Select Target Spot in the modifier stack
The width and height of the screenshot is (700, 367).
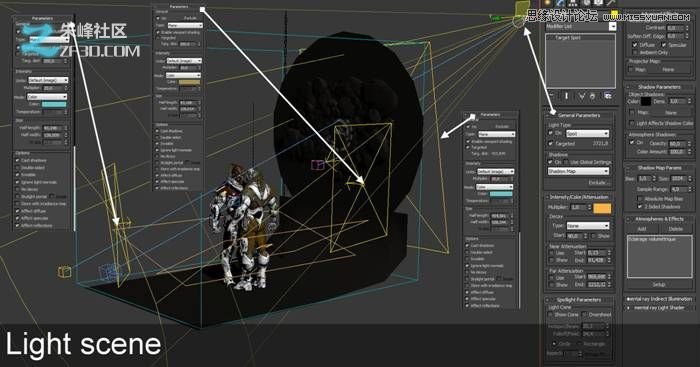[x=568, y=38]
